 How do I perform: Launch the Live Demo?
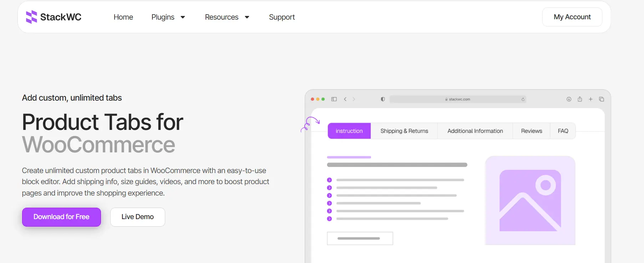click(137, 217)
